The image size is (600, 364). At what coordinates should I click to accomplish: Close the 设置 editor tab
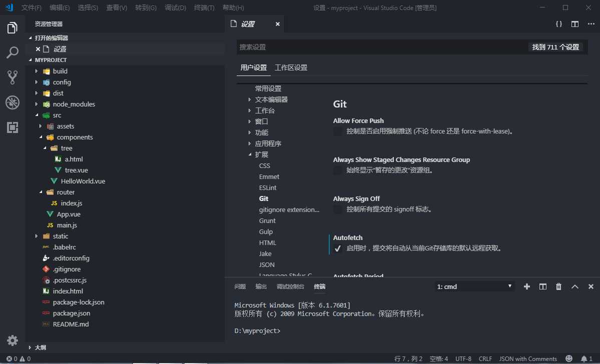tap(277, 24)
